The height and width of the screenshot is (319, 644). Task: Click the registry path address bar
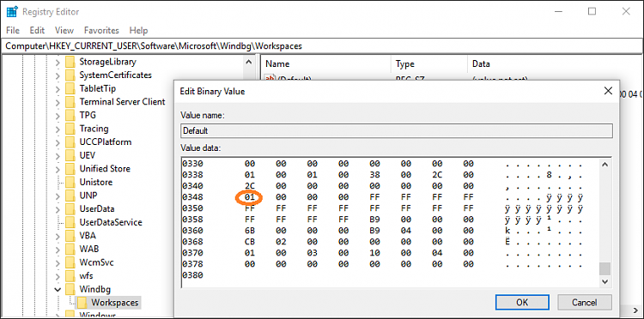[x=322, y=46]
